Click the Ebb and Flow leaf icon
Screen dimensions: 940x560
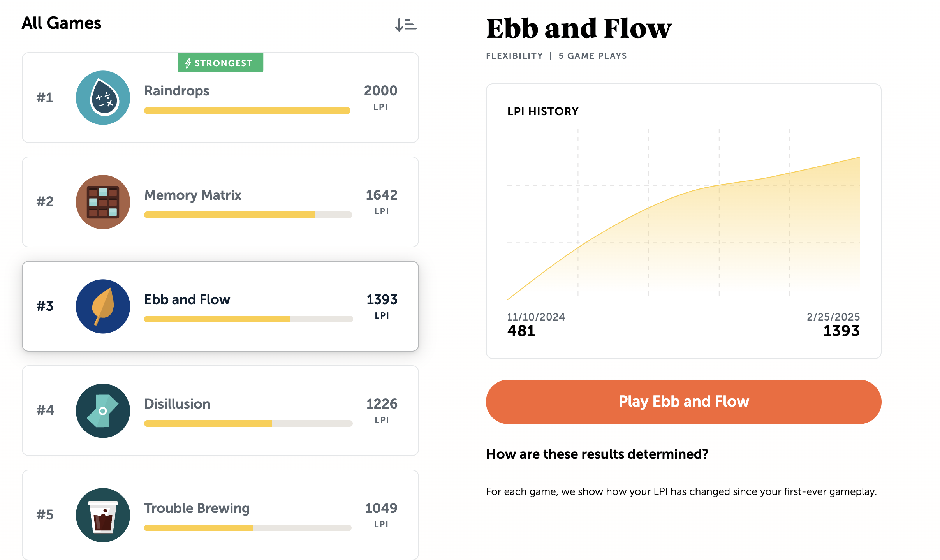[x=103, y=306]
